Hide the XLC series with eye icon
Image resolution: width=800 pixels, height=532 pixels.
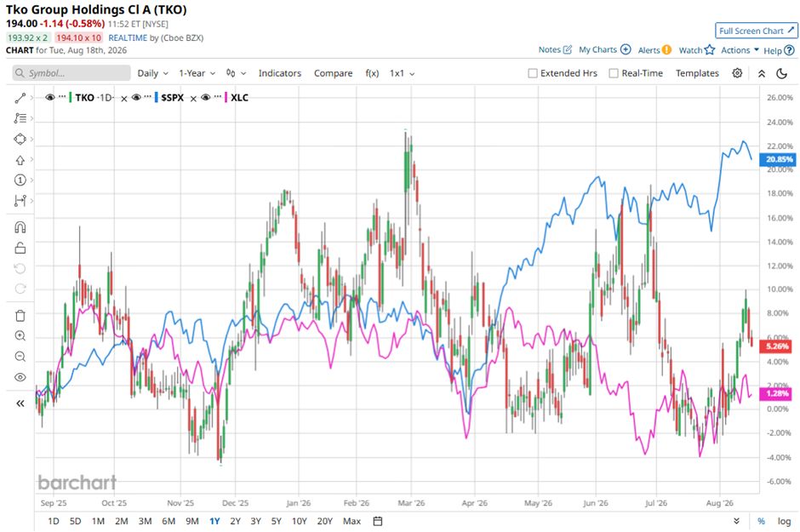point(206,97)
